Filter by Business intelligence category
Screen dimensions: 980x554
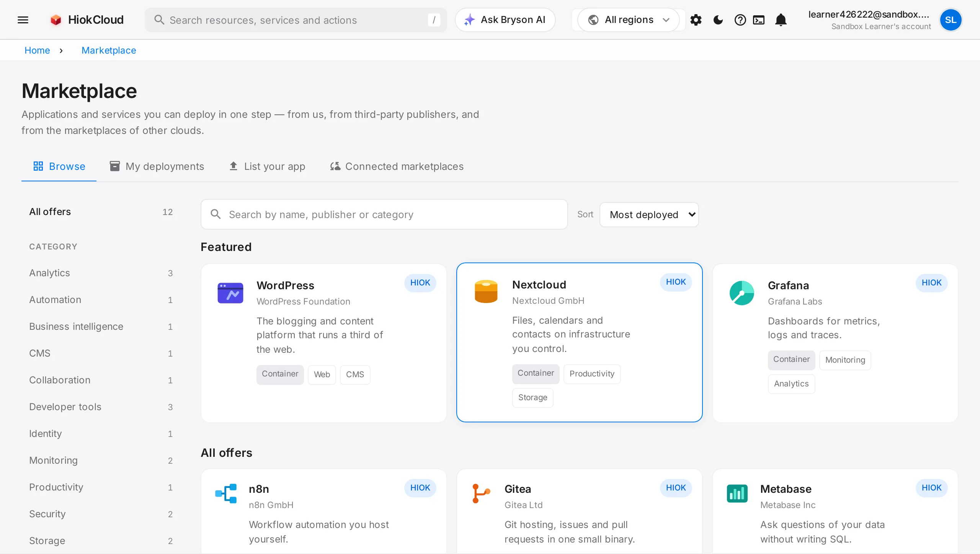[x=101, y=327]
